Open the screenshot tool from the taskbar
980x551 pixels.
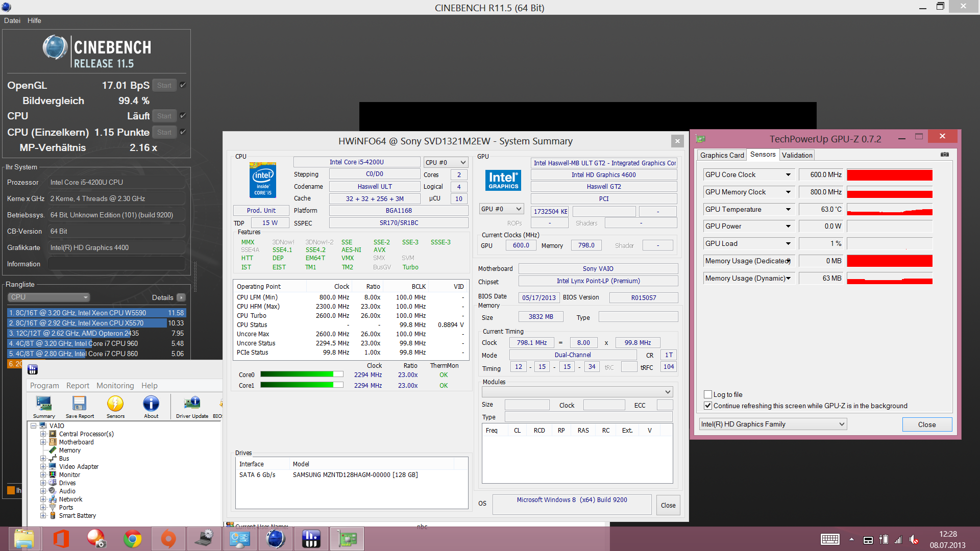[x=96, y=539]
